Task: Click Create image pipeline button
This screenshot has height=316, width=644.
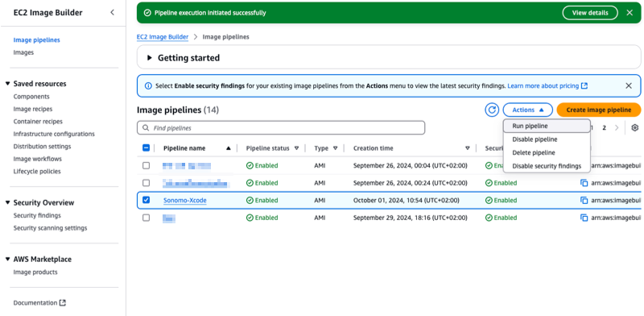Action: 598,110
